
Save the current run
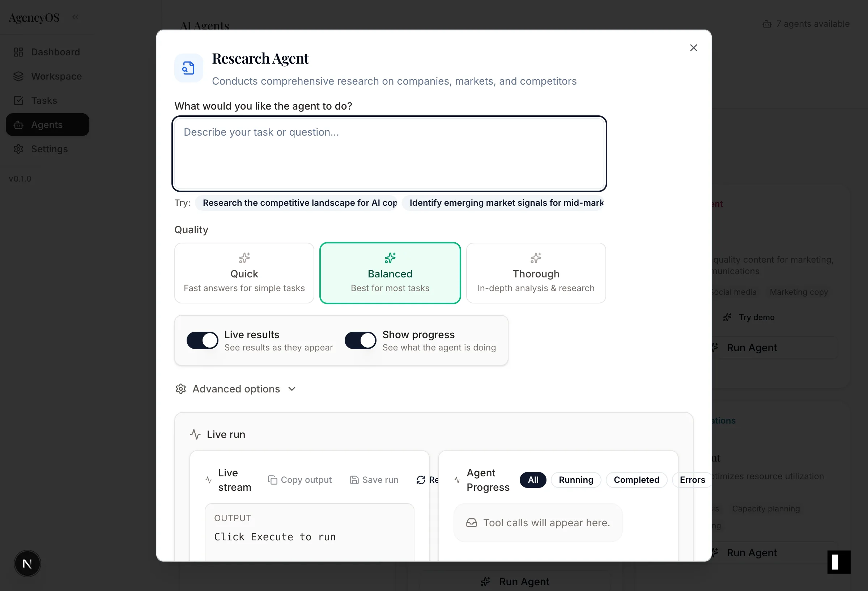(x=374, y=480)
